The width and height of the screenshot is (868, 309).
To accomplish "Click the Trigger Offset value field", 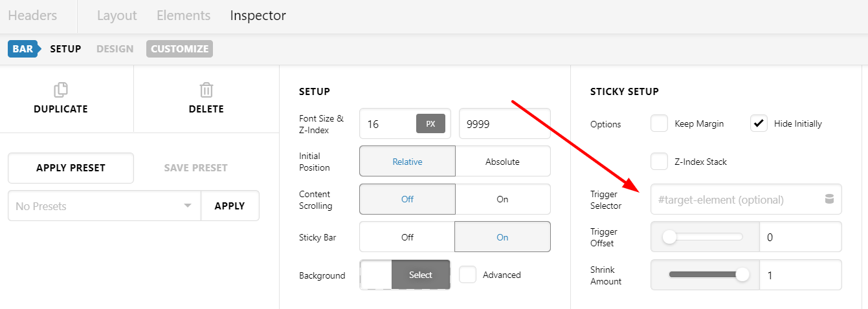I will click(x=801, y=237).
